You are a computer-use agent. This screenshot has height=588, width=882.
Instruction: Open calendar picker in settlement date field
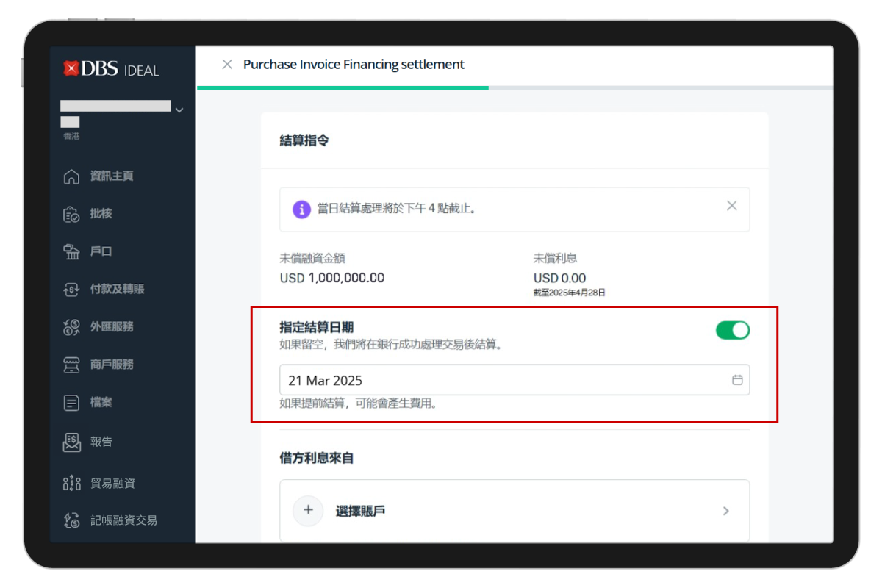coord(737,380)
